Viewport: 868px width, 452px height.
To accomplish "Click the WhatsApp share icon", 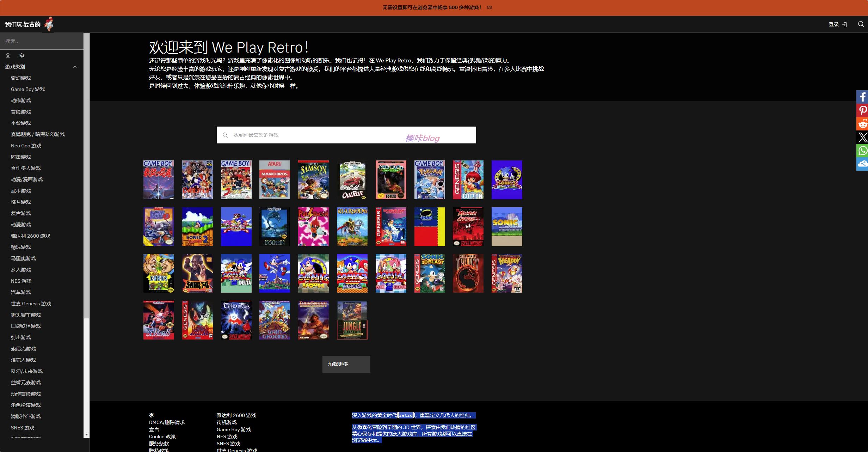I will 862,151.
